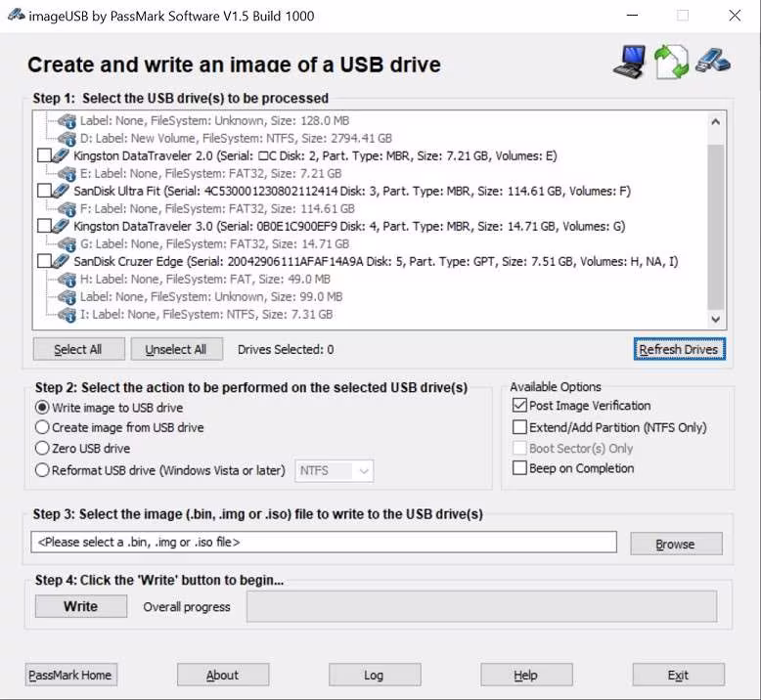The width and height of the screenshot is (761, 700).
Task: Click the Exit button
Action: pyautogui.click(x=679, y=675)
